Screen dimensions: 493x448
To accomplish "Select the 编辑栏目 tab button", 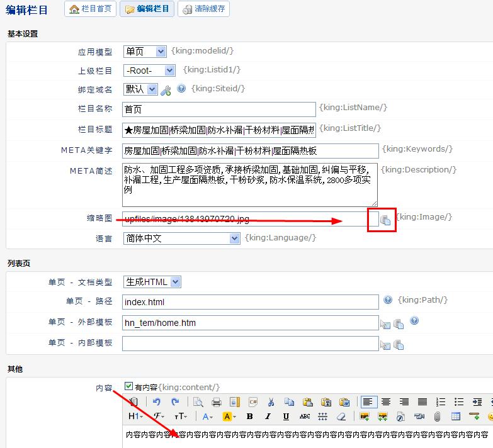I will pos(147,9).
